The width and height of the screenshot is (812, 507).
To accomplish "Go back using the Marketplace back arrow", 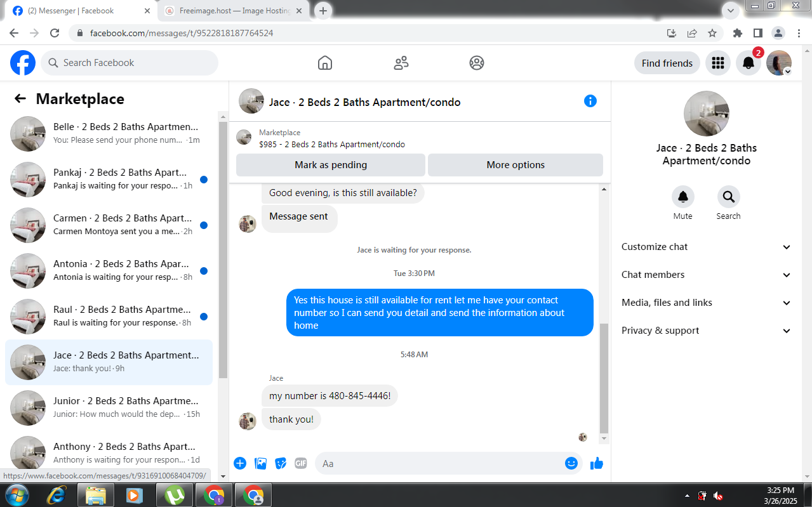I will [20, 98].
